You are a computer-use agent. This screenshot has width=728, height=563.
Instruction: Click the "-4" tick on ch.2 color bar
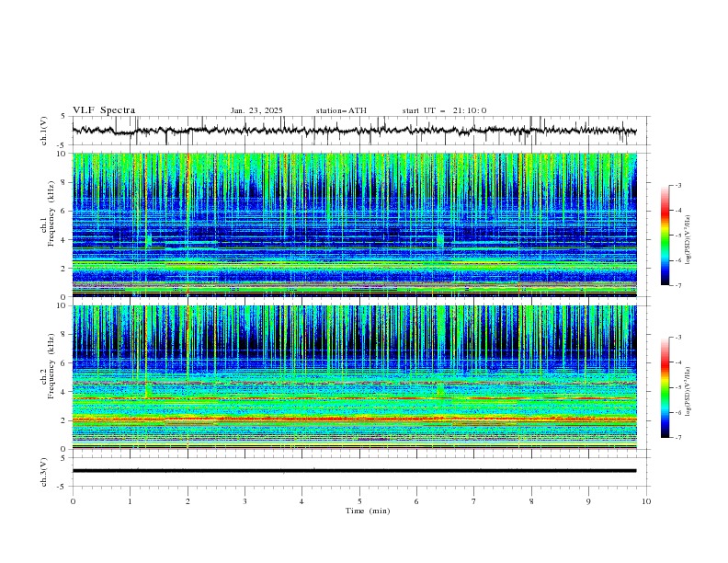coord(678,362)
